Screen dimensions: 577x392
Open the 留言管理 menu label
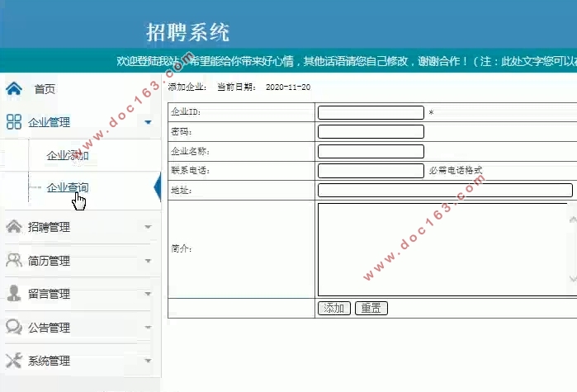(x=49, y=294)
